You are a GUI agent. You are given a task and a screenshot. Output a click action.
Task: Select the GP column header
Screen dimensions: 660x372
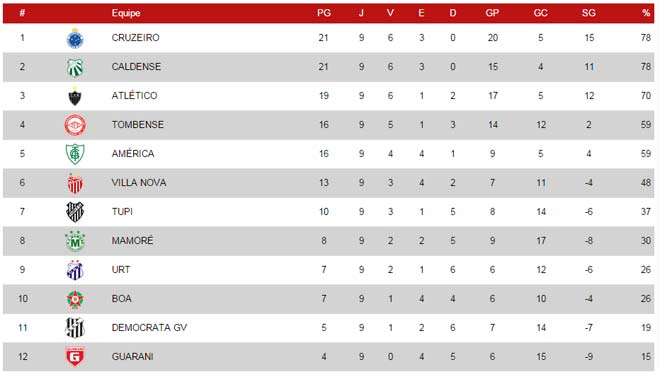(492, 13)
